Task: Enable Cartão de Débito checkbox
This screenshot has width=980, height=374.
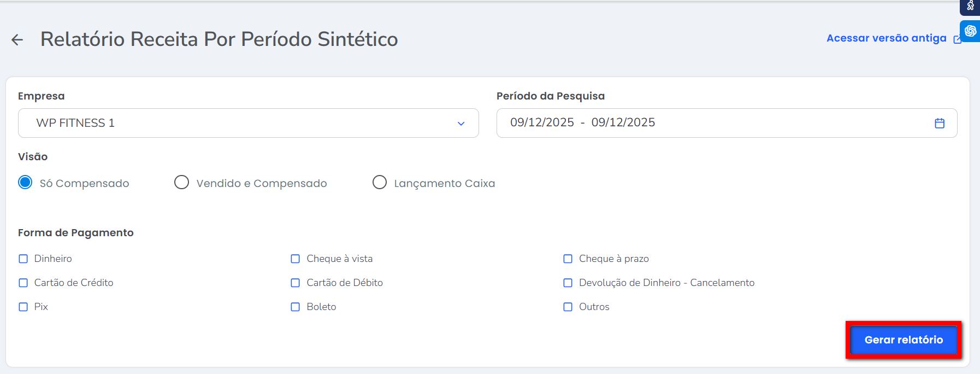Action: click(296, 283)
